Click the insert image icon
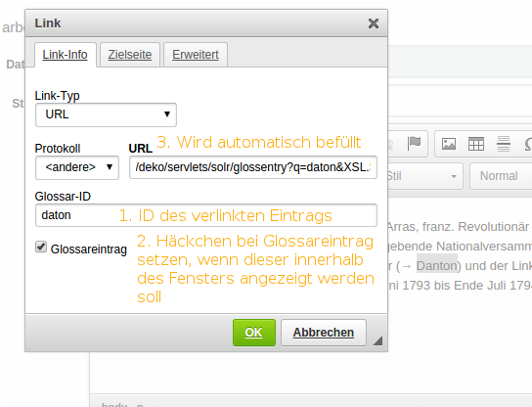Image resolution: width=532 pixels, height=407 pixels. point(449,144)
